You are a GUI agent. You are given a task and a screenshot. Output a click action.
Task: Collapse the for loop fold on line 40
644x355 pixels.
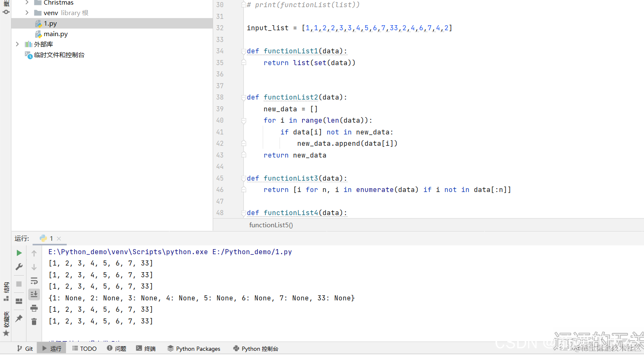[243, 121]
